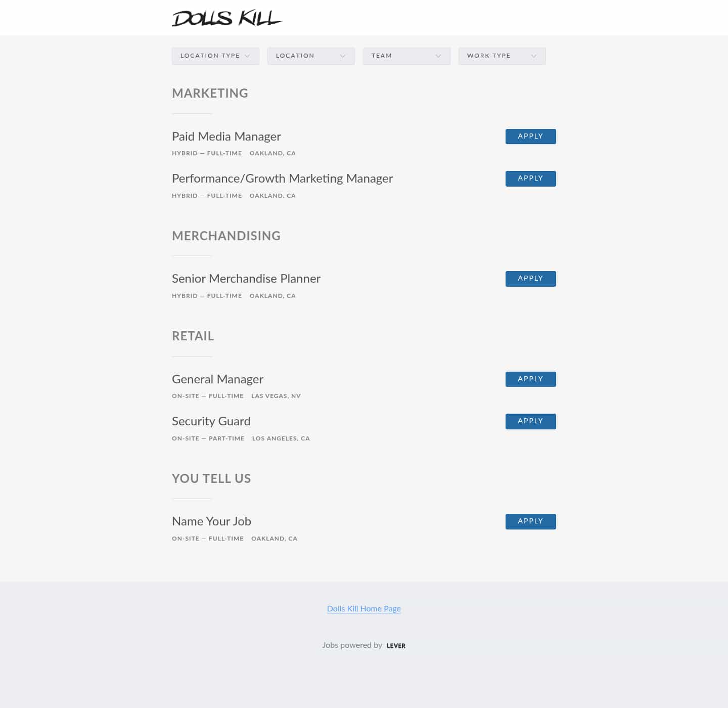Image resolution: width=728 pixels, height=708 pixels.
Task: Click the Dolls Kill logo
Action: [x=227, y=18]
